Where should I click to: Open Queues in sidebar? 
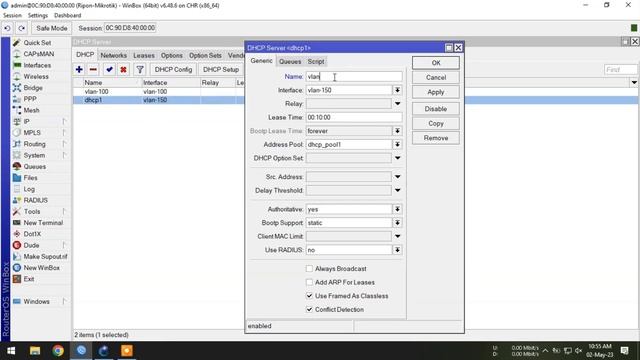34,167
